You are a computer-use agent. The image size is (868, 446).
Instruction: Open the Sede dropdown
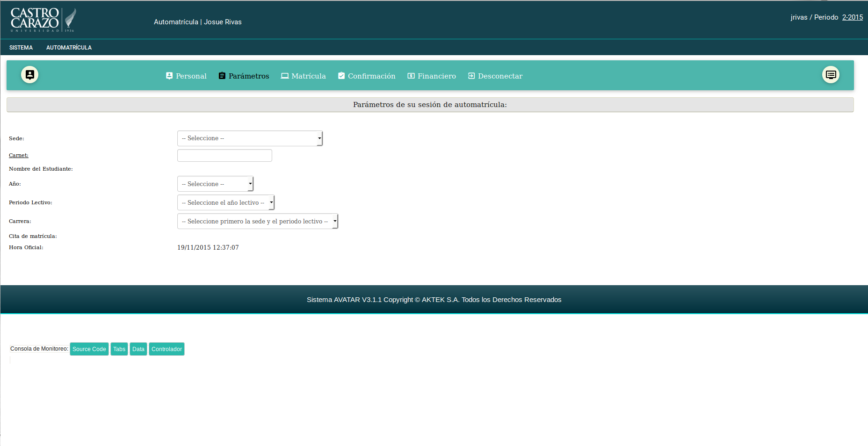(250, 138)
